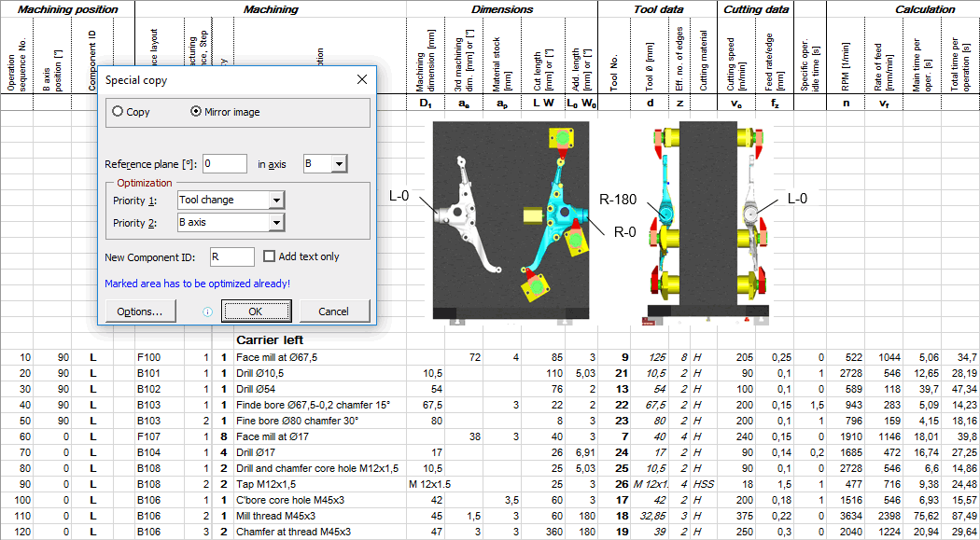Cancel the Special copy dialog
Screen dimensions: 980x540
333,312
